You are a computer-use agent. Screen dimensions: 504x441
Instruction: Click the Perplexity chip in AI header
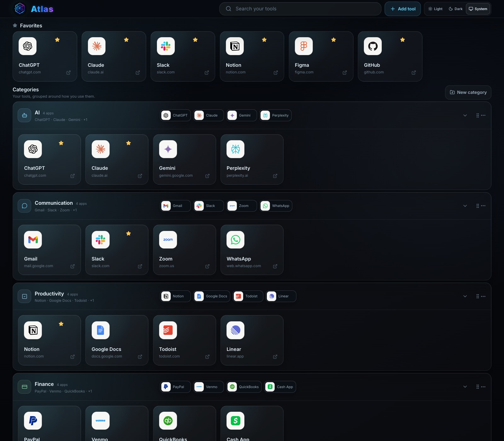pyautogui.click(x=275, y=115)
